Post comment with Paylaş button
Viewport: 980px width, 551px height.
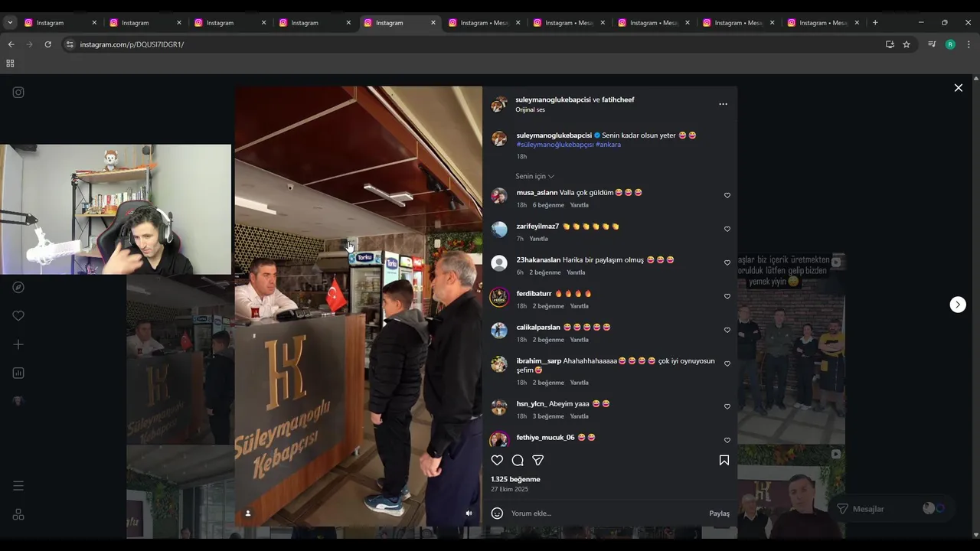719,514
